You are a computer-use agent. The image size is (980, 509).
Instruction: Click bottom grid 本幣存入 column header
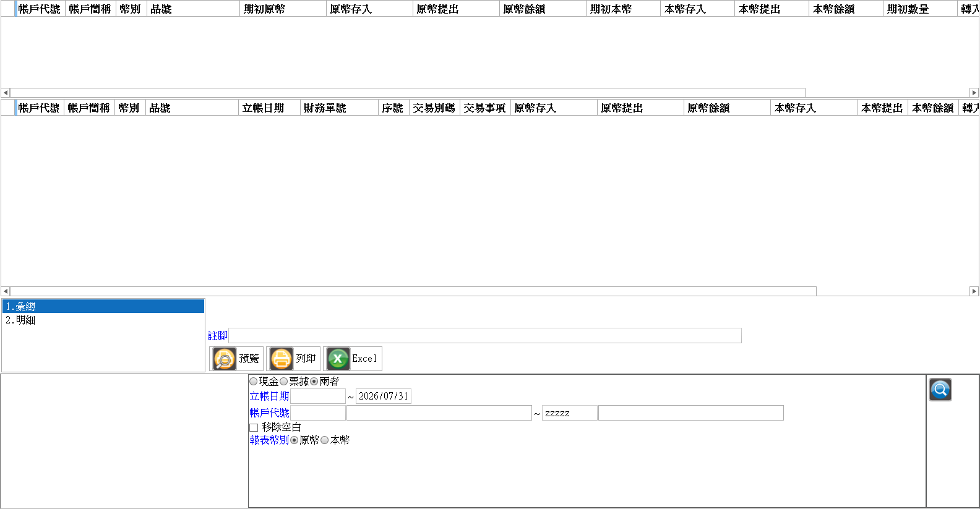pos(814,108)
